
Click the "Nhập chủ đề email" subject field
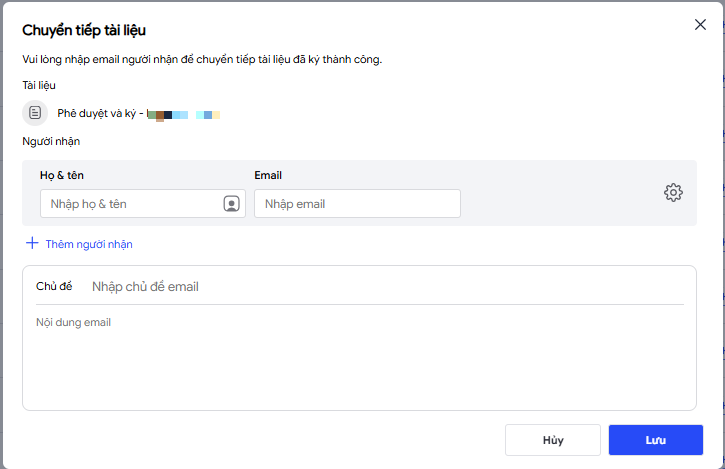pyautogui.click(x=386, y=287)
